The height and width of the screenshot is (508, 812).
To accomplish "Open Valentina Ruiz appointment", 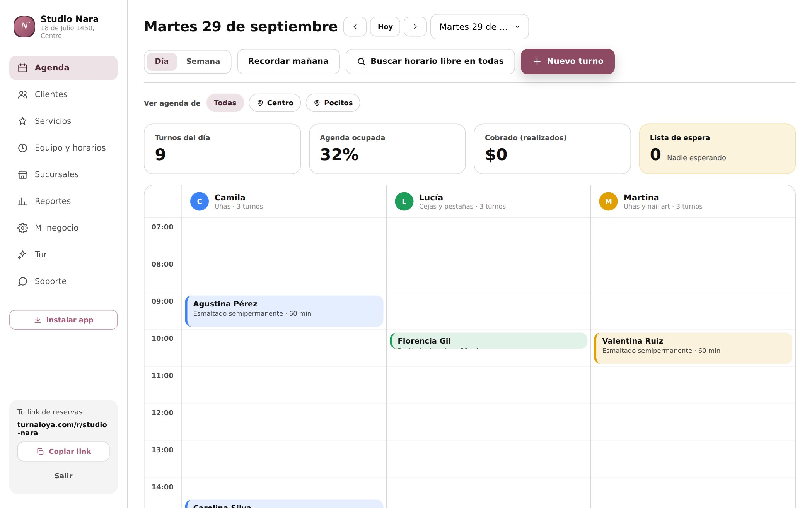I will point(693,348).
